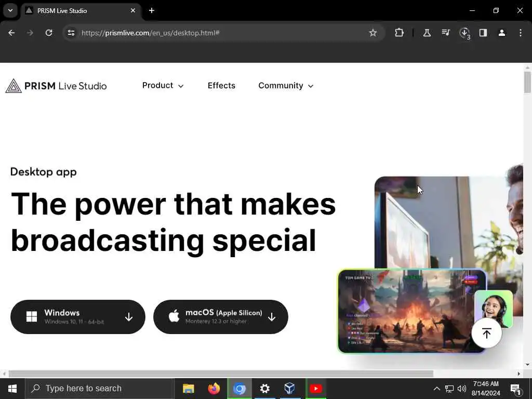This screenshot has height=399, width=532.
Task: Open YouTube app in taskbar
Action: [x=315, y=389]
